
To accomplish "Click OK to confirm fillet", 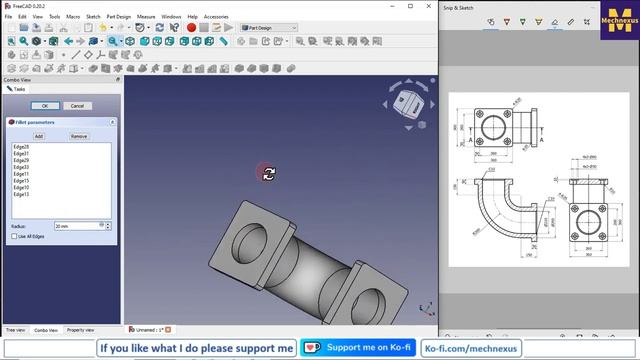I will [45, 106].
